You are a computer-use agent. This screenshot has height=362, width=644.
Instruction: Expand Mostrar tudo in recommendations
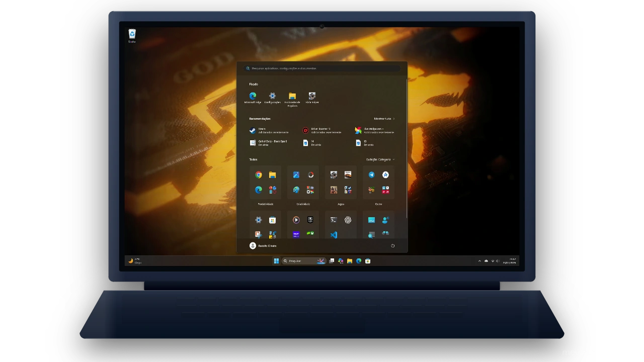click(x=384, y=119)
